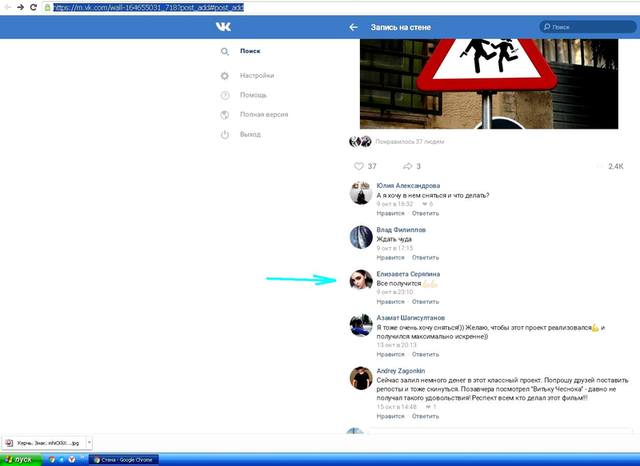Launch Chrome from the quick launch bar
The image size is (640, 466).
52,459
